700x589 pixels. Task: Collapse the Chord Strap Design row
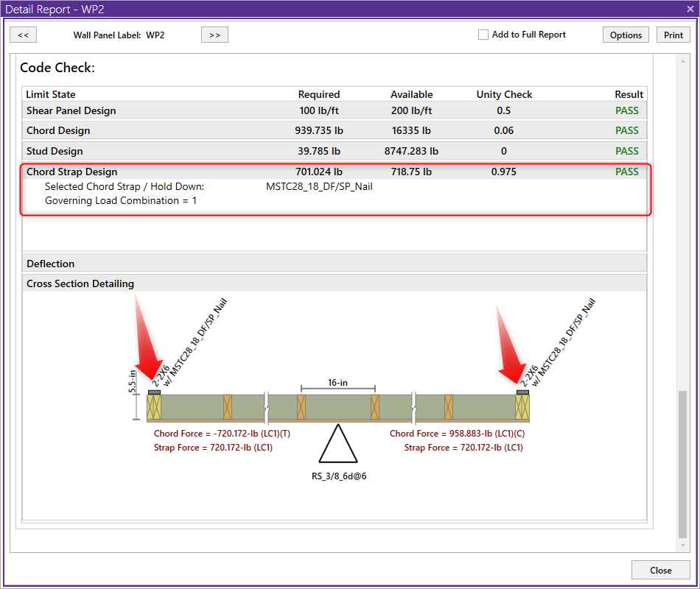pyautogui.click(x=71, y=172)
